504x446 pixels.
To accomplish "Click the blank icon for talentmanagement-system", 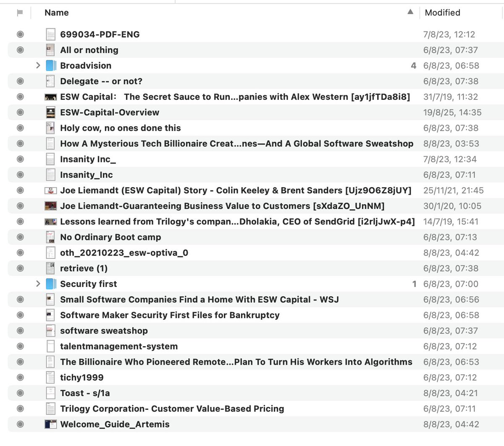I will [50, 346].
